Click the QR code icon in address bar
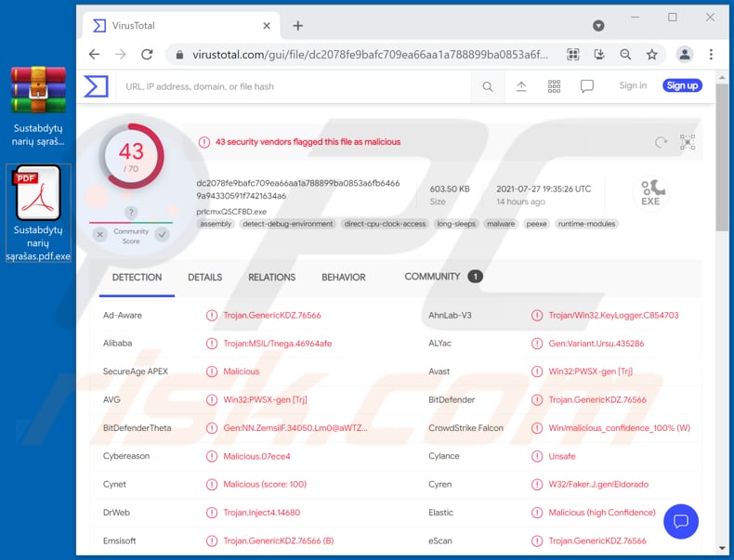 573,55
